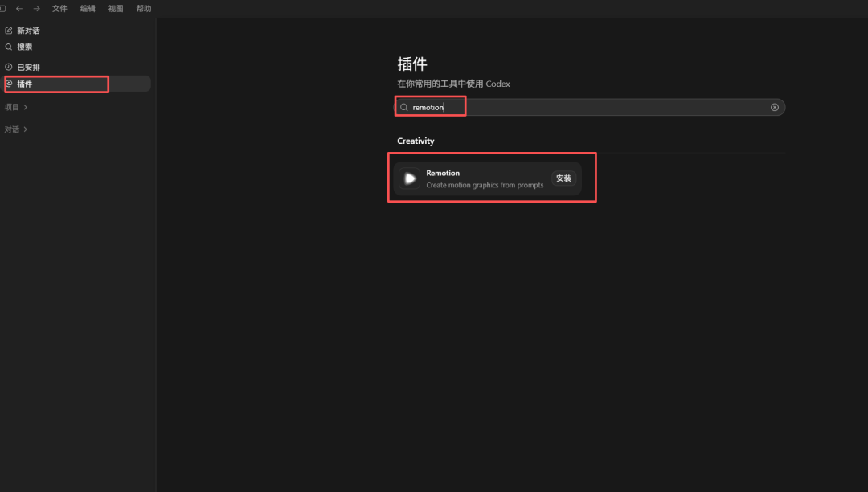Expand the 对话 section
Image resolution: width=868 pixels, height=492 pixels.
point(16,129)
